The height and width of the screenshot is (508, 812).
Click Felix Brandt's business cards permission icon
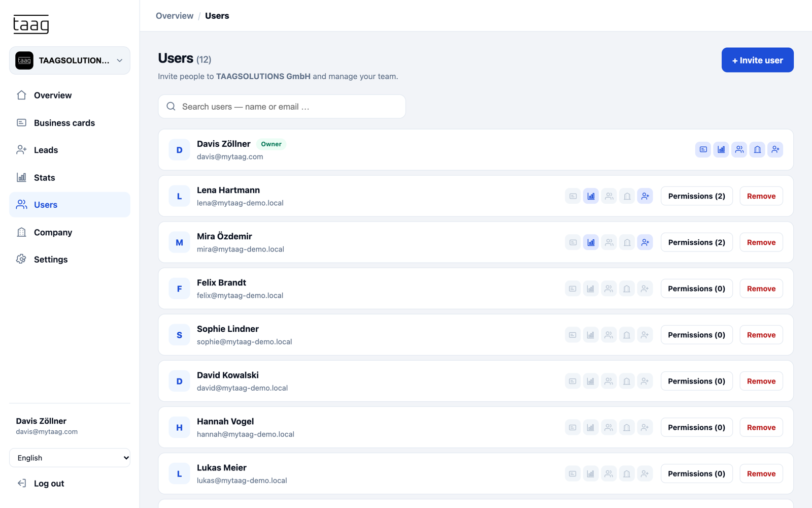click(572, 289)
